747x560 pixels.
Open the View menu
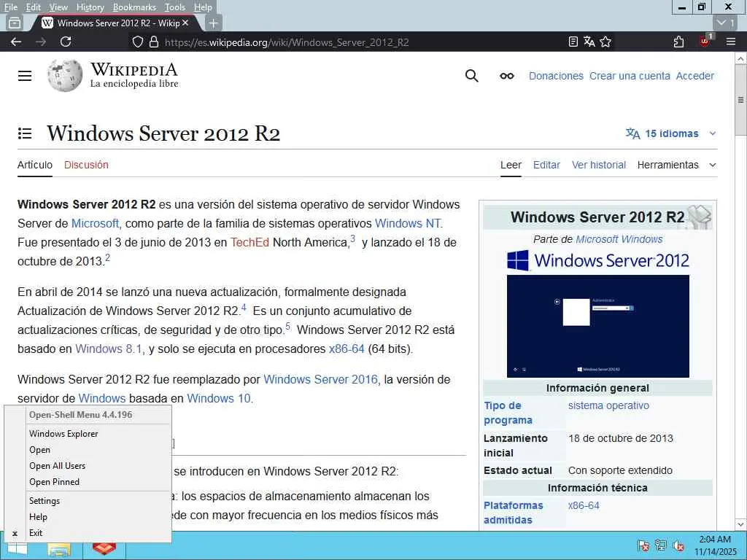coord(58,7)
